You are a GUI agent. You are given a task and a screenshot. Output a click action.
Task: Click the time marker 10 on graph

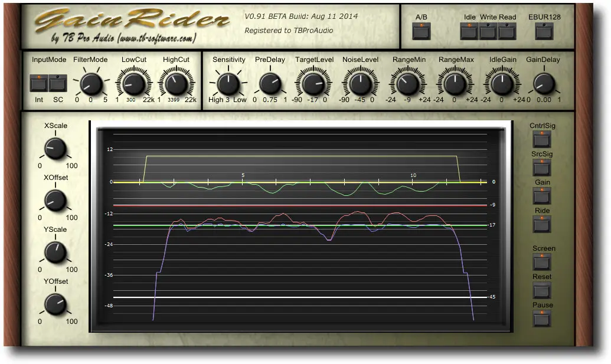pos(413,175)
